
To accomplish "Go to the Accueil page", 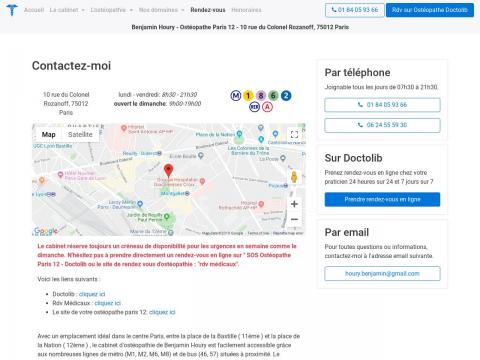I will pos(34,10).
